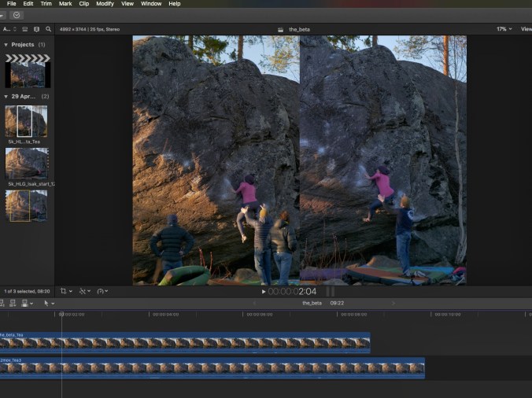Click the crop/transform tool icon below viewer
Screen dimensions: 532x398
[x=64, y=291]
